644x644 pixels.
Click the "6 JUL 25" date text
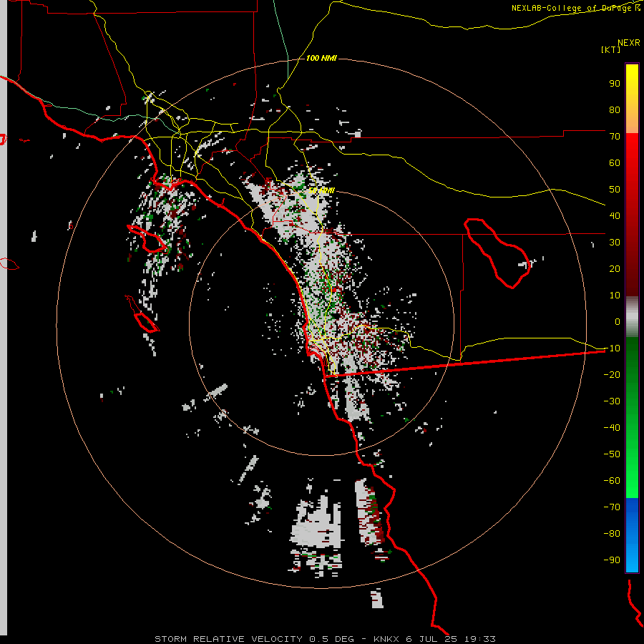(x=431, y=639)
